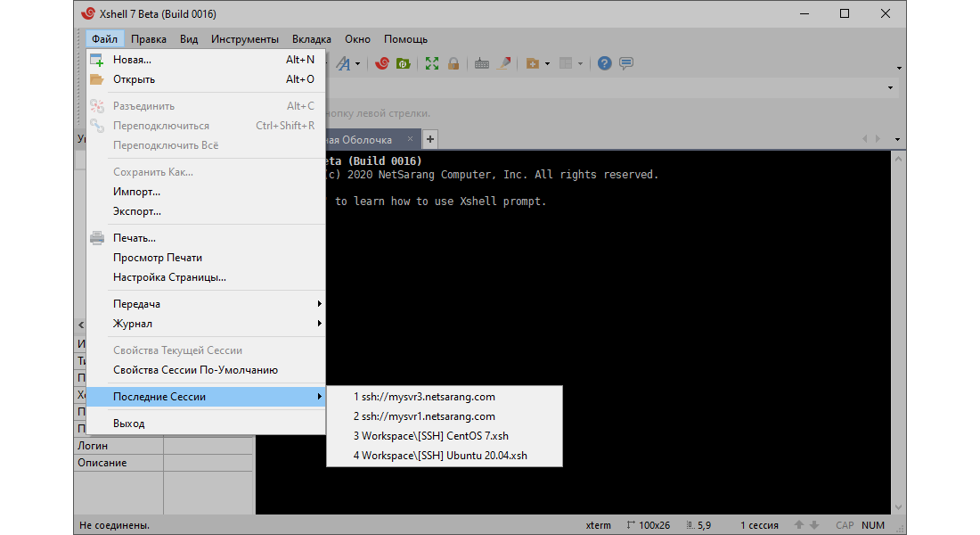Select Настройка Страницы... menu entry
Image resolution: width=980 pixels, height=535 pixels.
[206, 277]
